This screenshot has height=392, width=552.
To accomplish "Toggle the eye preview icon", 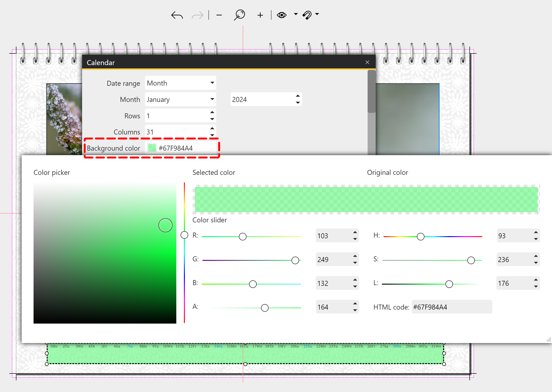I will [281, 15].
